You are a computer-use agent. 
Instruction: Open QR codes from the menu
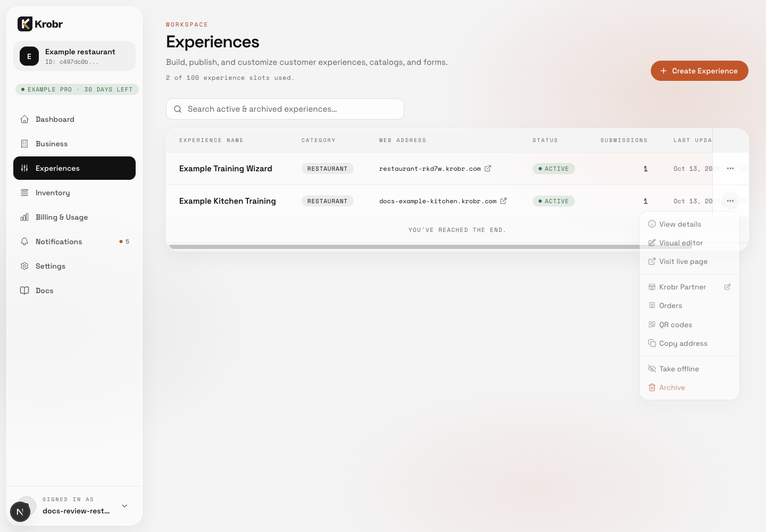point(689,325)
